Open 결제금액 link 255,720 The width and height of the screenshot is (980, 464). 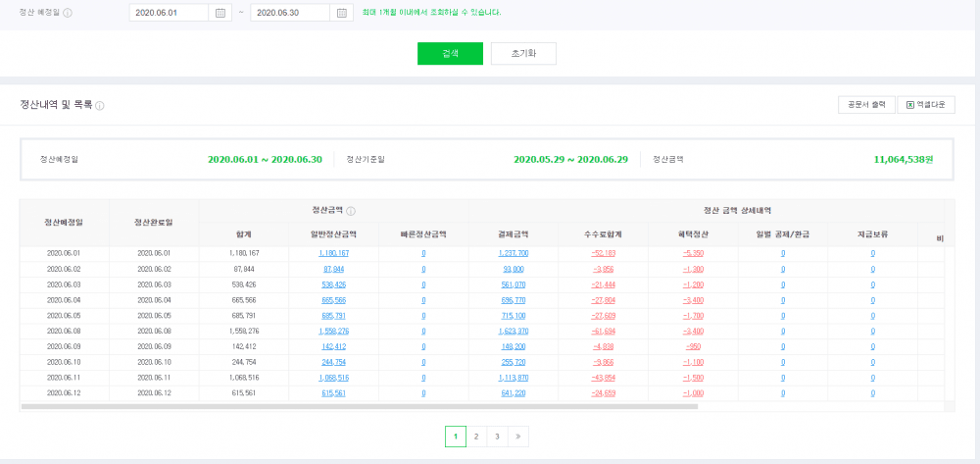point(514,363)
